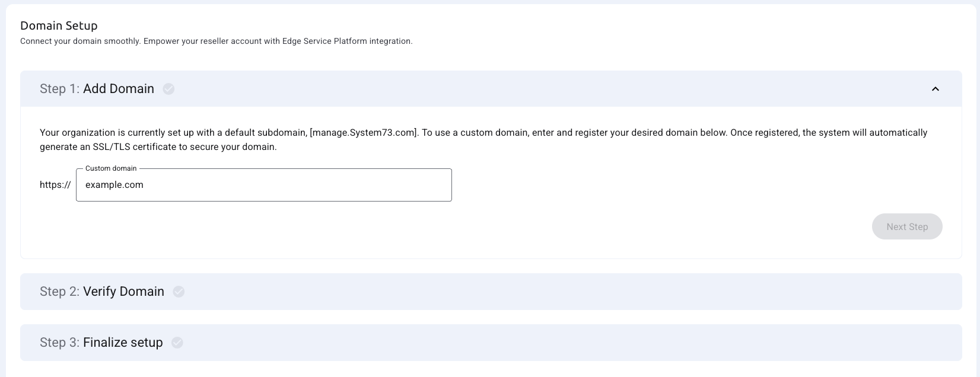Focus the Custom domain input field
980x377 pixels.
[x=264, y=185]
